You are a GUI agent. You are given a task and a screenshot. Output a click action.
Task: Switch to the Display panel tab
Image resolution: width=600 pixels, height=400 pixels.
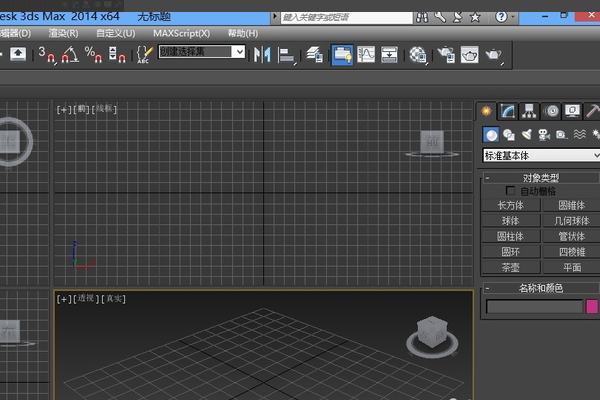click(x=572, y=111)
